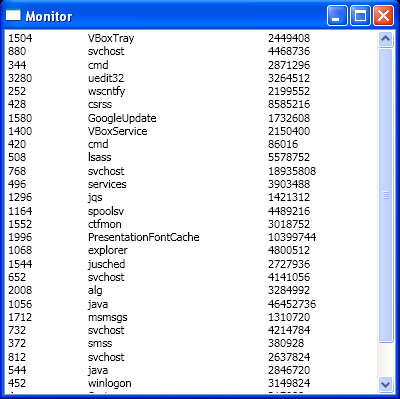This screenshot has height=399, width=400.
Task: Click memory value 2871296
Action: pos(289,65)
